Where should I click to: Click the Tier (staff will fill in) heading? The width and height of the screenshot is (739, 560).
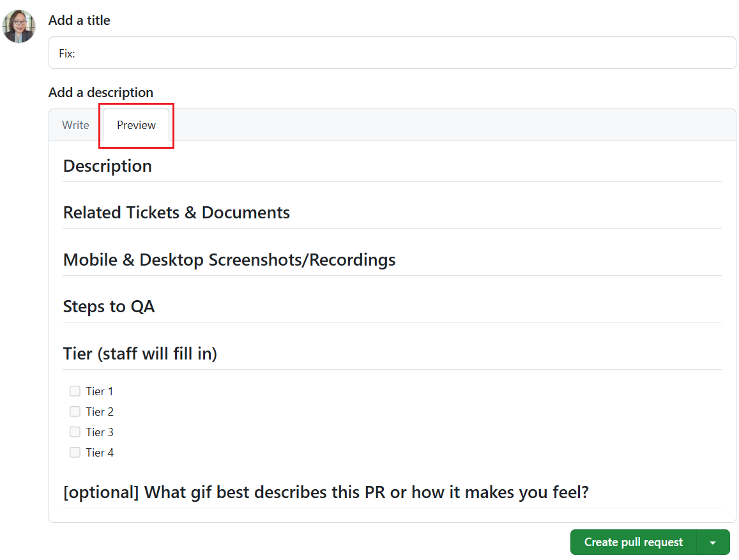140,353
